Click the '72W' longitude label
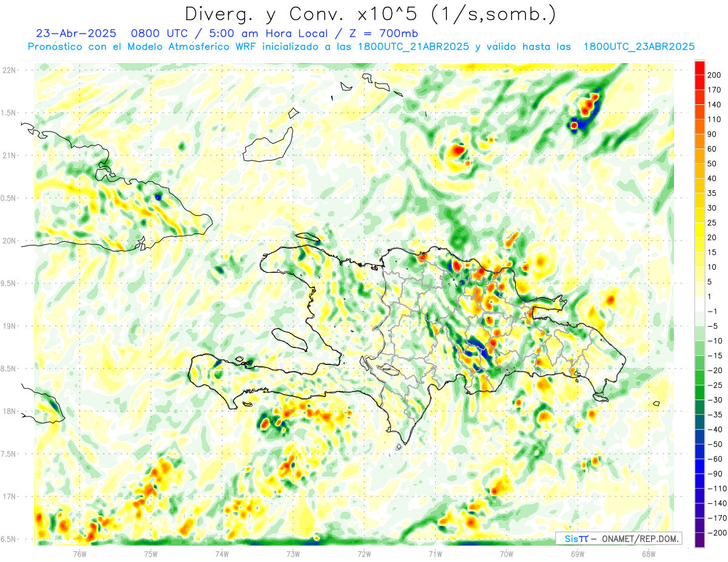This screenshot has width=728, height=562. 364,554
